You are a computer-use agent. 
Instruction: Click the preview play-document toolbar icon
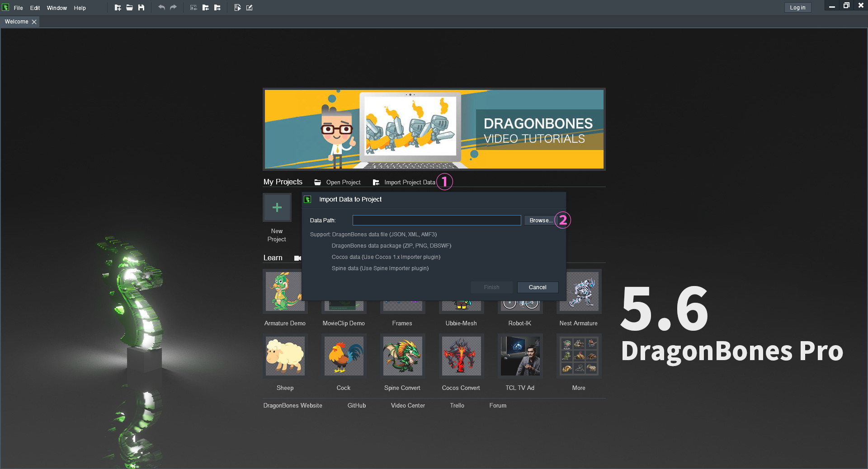point(237,8)
